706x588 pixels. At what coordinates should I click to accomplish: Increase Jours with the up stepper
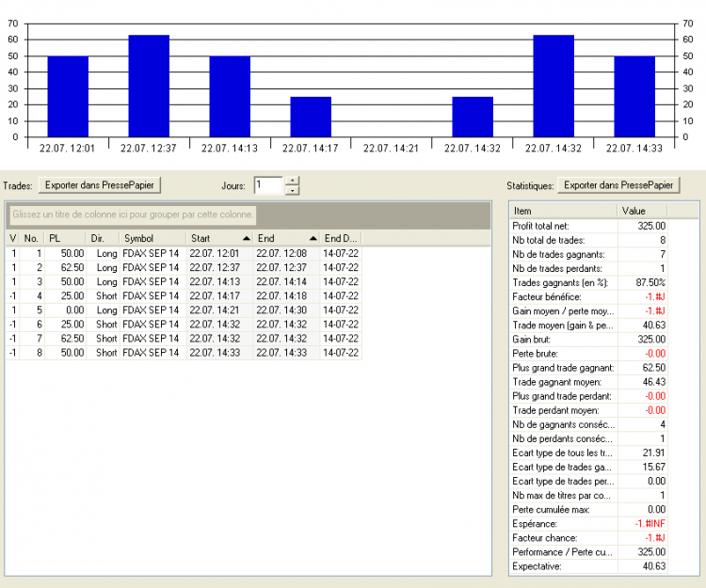pyautogui.click(x=292, y=181)
